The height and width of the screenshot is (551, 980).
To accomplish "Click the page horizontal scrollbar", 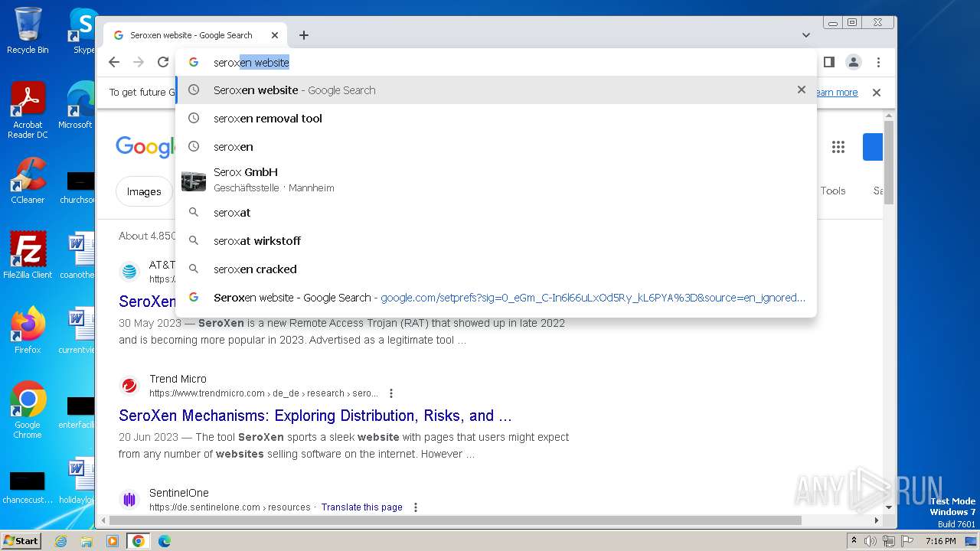I will 456,520.
